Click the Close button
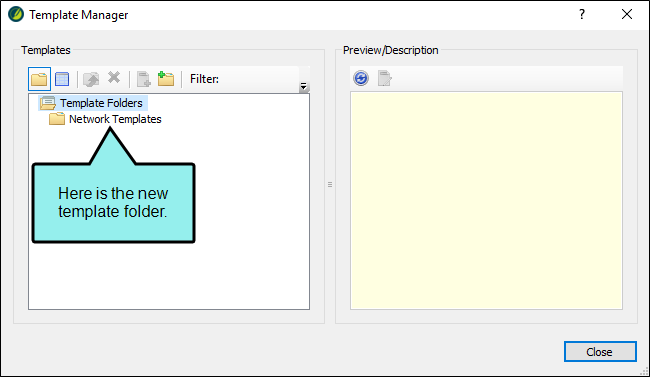Viewport: 650px width, 377px height. pos(600,352)
